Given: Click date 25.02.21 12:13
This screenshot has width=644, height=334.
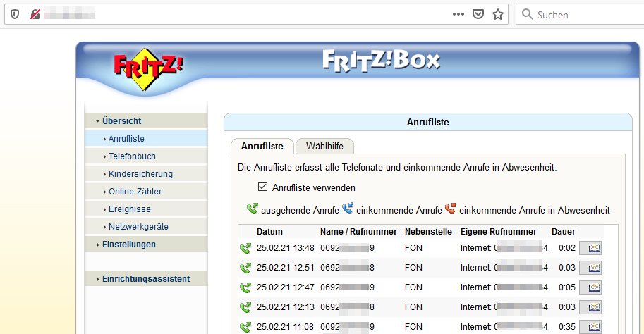Looking at the screenshot, I should click(x=286, y=307).
